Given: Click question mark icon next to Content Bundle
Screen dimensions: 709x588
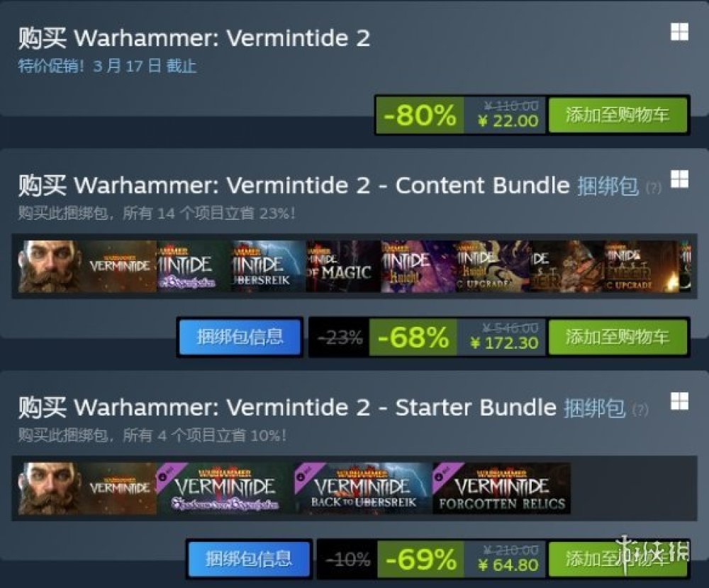Looking at the screenshot, I should pyautogui.click(x=654, y=187).
